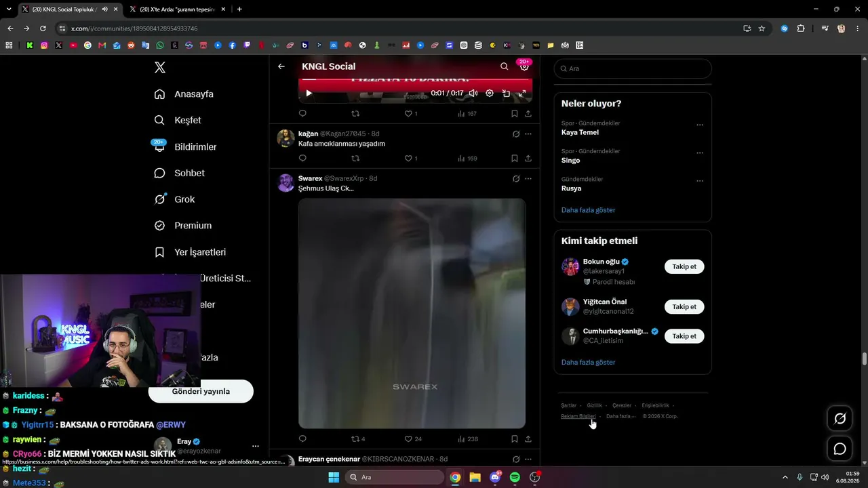Screen dimensions: 868x488
Task: Open options for the Kaya Temel trend
Action: click(700, 125)
